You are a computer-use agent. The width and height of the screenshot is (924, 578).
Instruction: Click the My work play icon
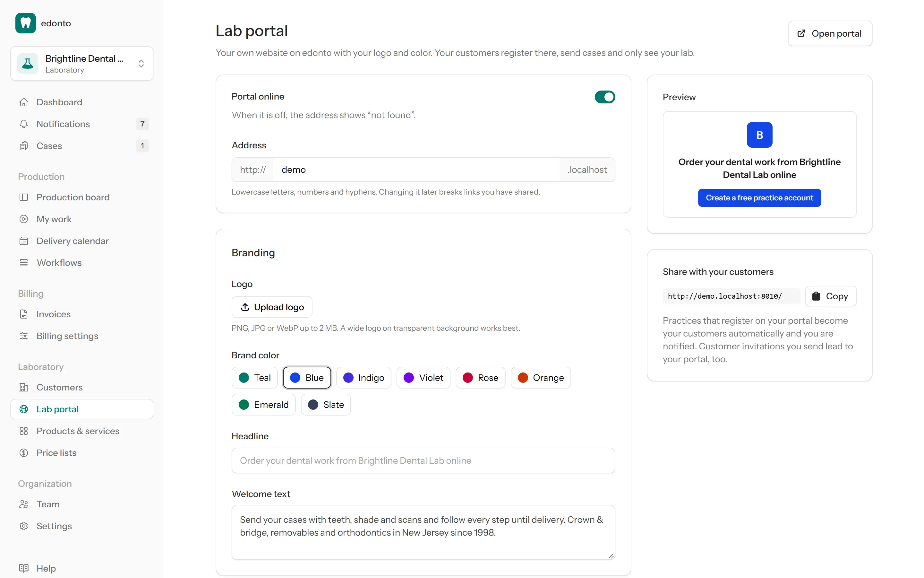[x=24, y=219]
